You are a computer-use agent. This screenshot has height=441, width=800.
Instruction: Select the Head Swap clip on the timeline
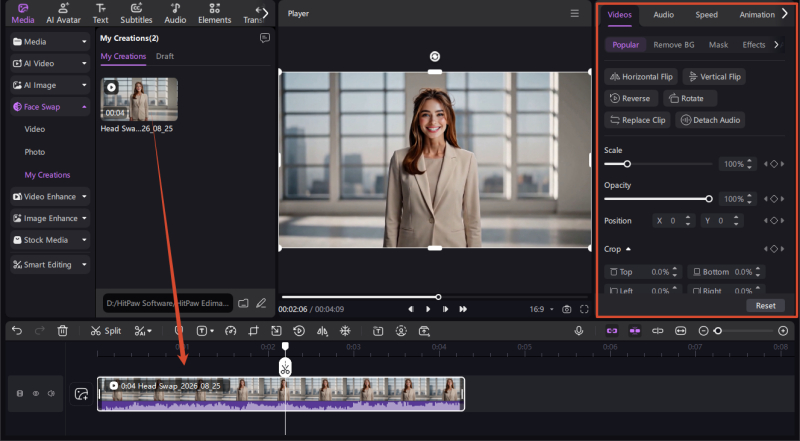click(x=281, y=394)
